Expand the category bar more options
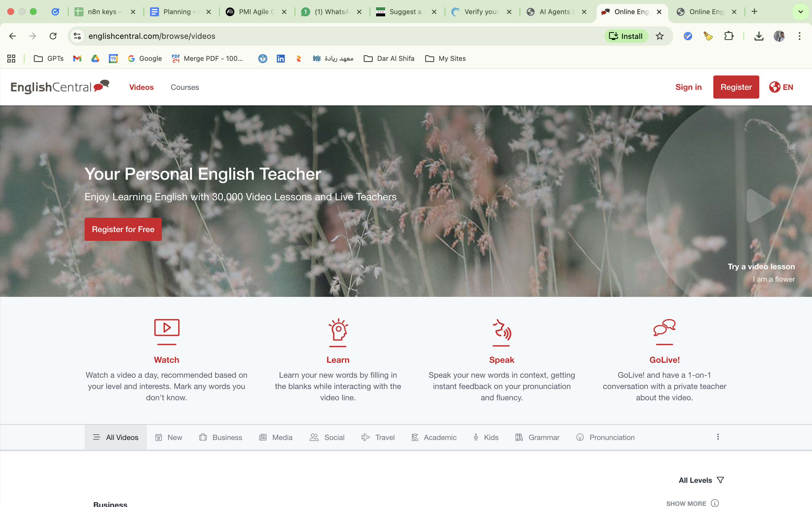 coord(718,437)
